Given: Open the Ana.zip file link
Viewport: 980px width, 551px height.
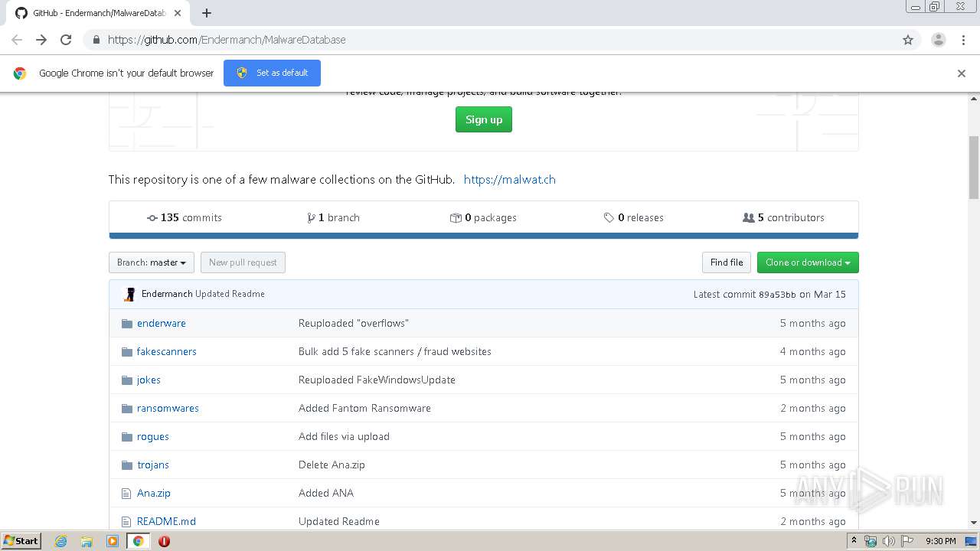Looking at the screenshot, I should click(x=154, y=494).
